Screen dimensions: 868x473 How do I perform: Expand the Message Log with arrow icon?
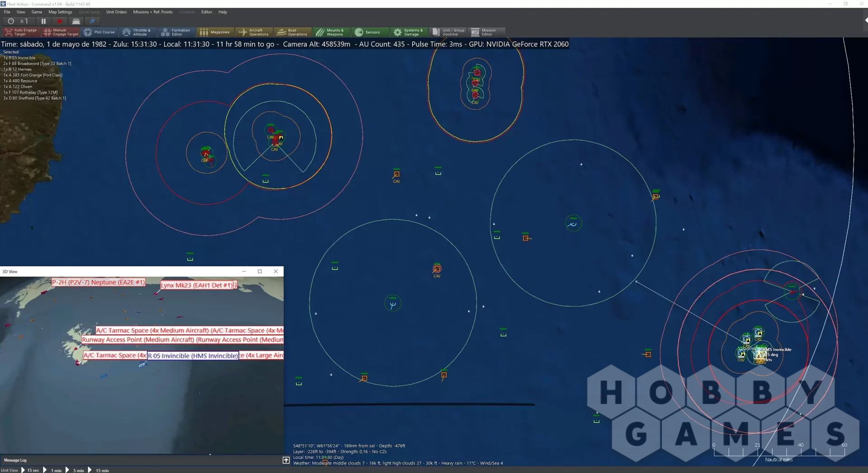tap(286, 460)
